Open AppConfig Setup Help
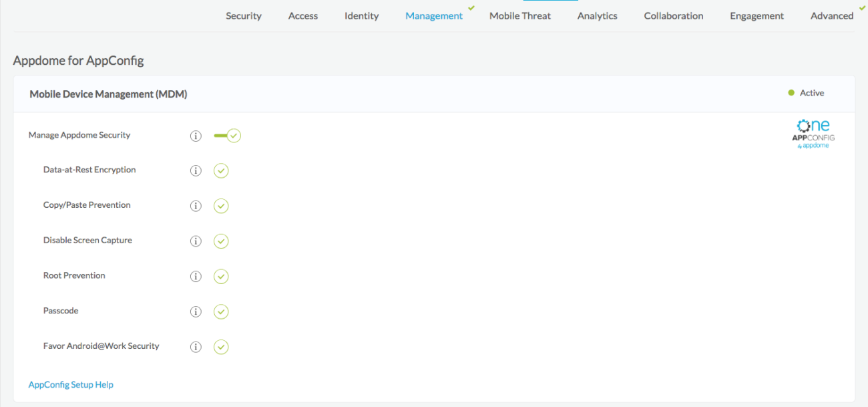This screenshot has height=407, width=868. (x=71, y=384)
